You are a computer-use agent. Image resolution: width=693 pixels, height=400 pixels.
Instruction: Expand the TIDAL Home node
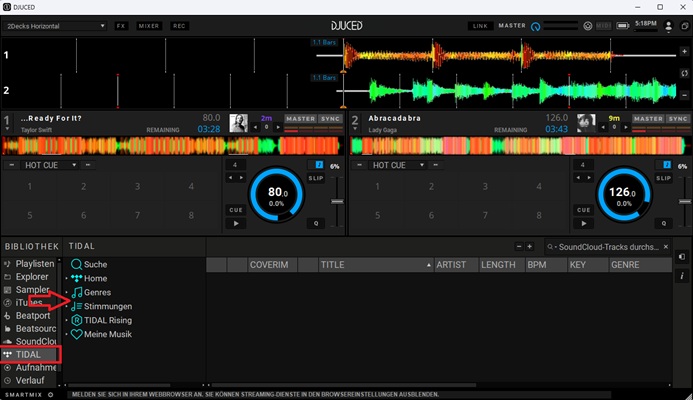67,278
